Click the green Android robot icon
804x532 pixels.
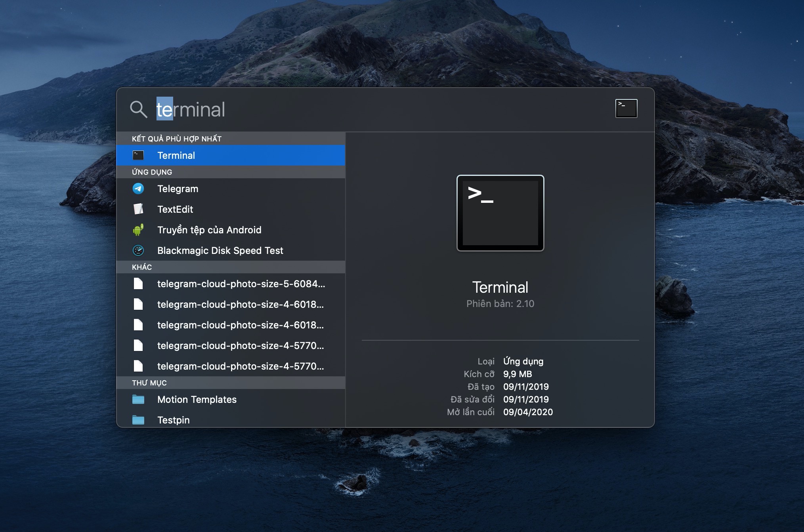(138, 230)
